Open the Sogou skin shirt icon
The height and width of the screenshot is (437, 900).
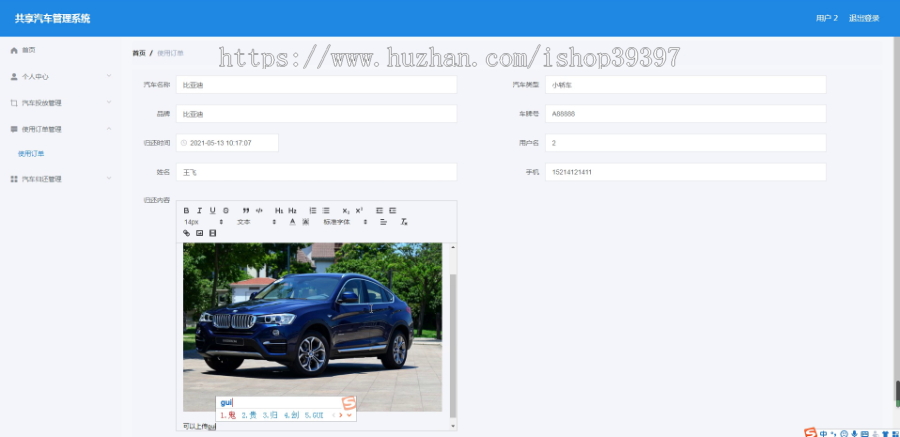886,434
